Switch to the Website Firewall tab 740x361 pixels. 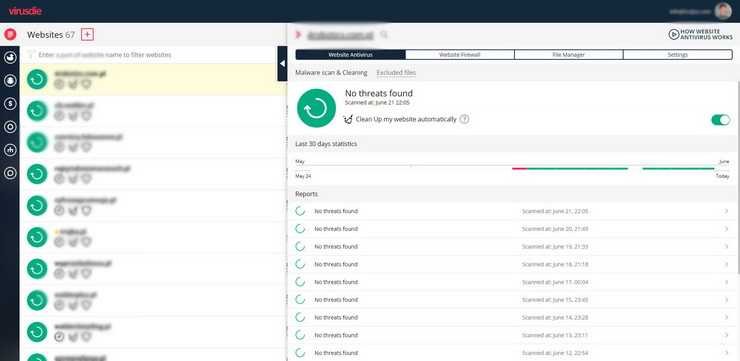click(460, 55)
